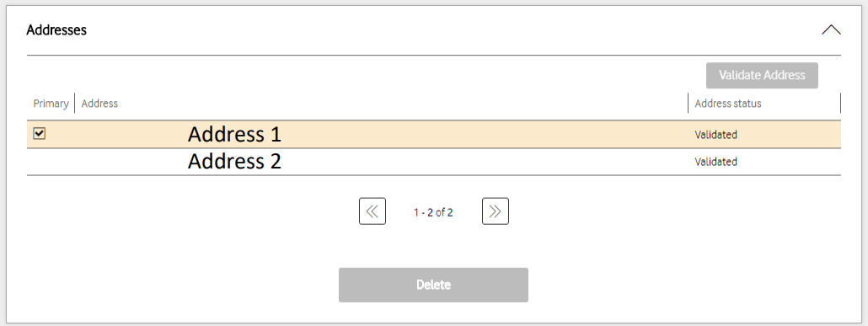
Task: Select the Address 2 row text
Action: coord(235,162)
